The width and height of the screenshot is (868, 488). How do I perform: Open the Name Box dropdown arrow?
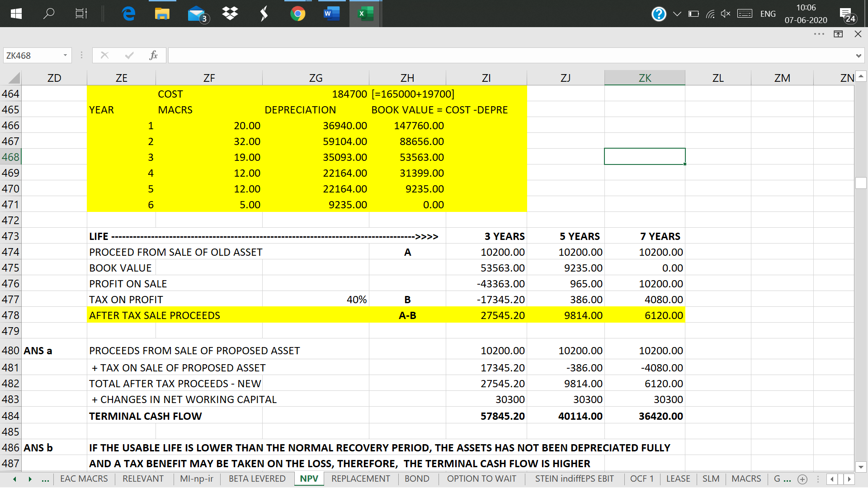(65, 56)
